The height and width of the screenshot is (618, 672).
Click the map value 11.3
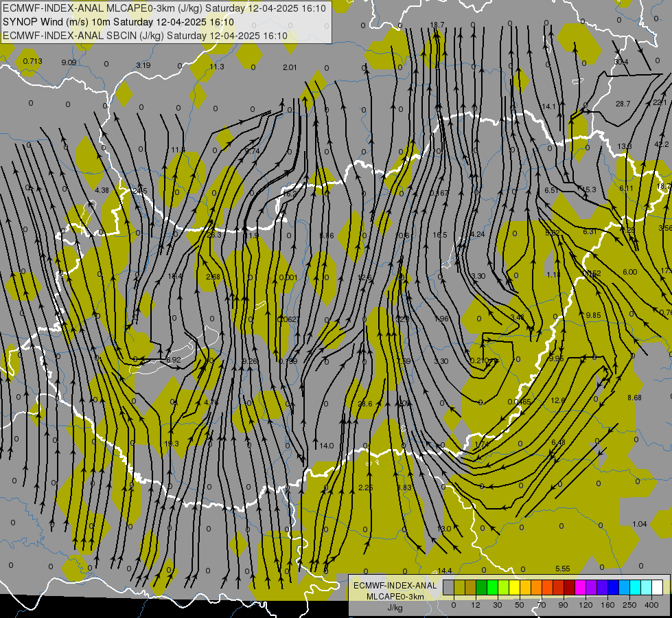pos(217,67)
